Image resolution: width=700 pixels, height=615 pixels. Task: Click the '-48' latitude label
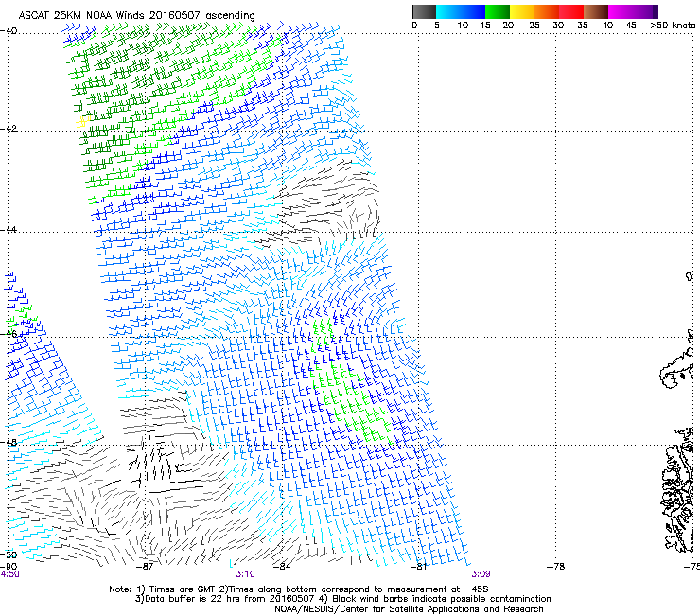tap(9, 442)
